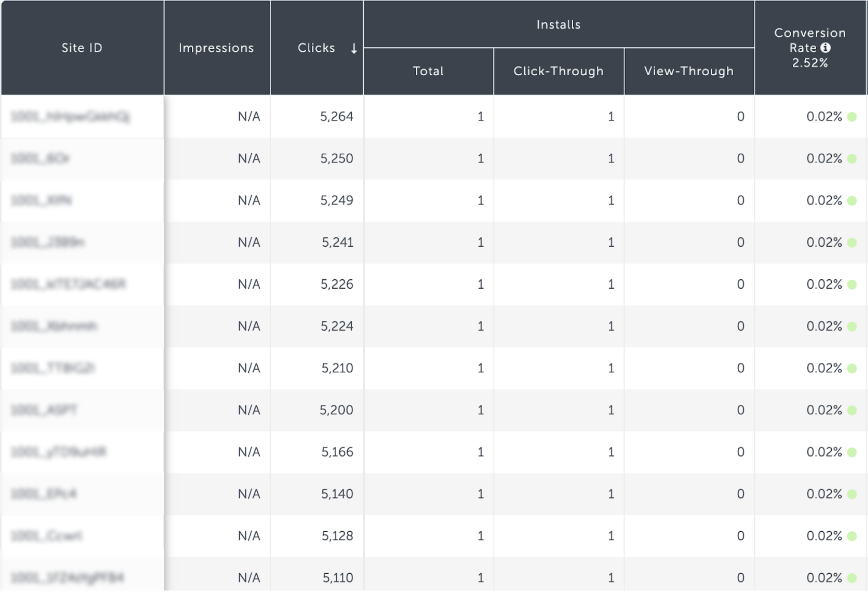
Task: Click 0.02% rate in 5,166 clicks row
Action: coord(824,451)
